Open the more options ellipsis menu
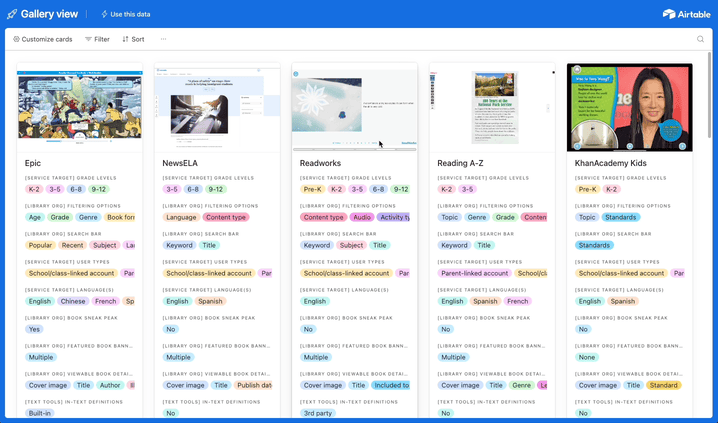Screen dimensions: 718x423 [163, 39]
